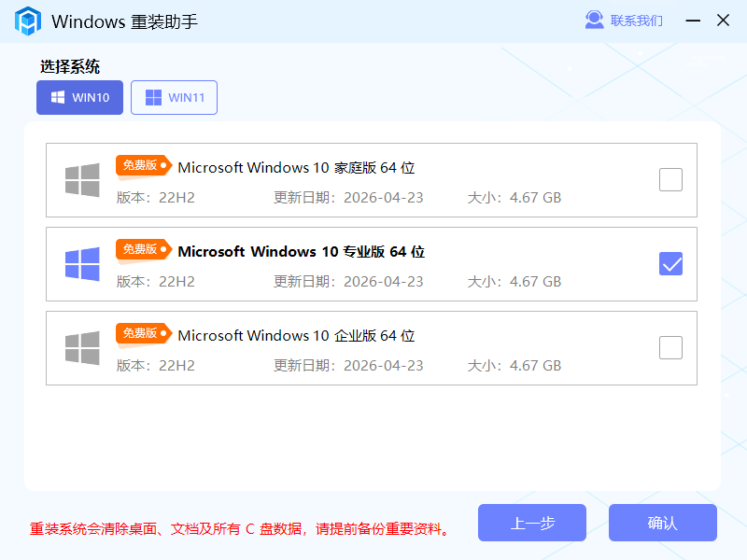
Task: Select Microsoft Windows 10 企业版 64 位 title
Action: pyautogui.click(x=296, y=336)
